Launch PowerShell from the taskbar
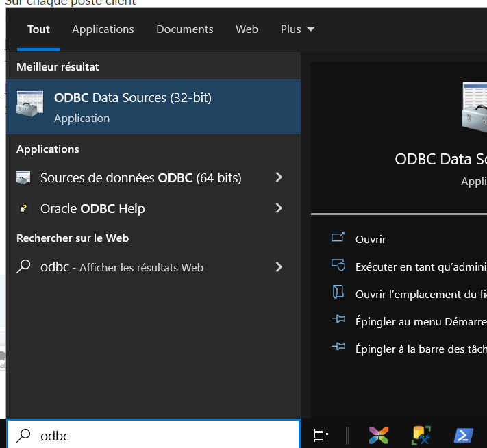This screenshot has width=487, height=448. point(464,435)
